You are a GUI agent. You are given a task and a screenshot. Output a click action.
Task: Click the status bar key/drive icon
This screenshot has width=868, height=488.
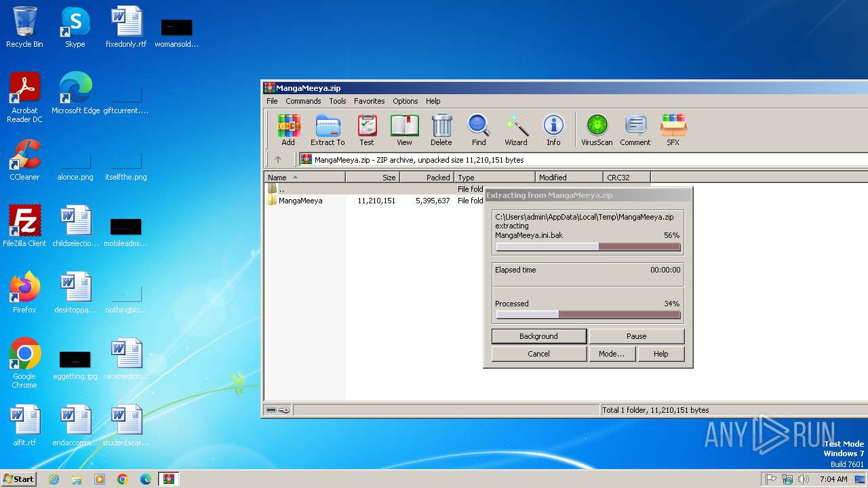click(278, 410)
